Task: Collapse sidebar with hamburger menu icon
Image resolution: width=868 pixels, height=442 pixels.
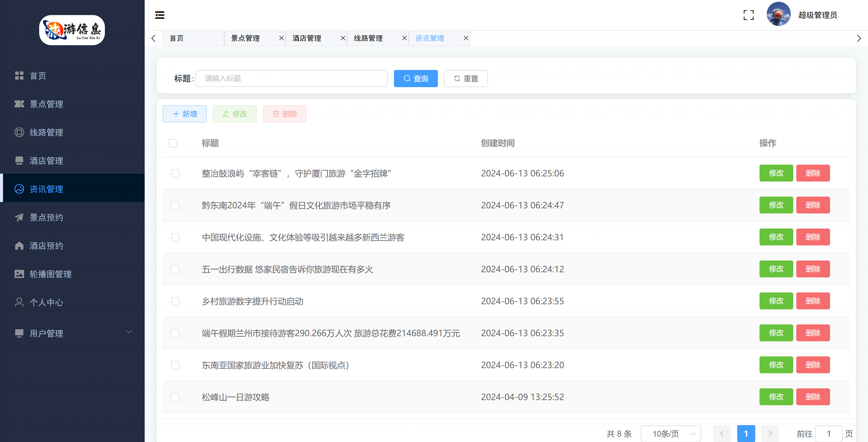Action: tap(159, 15)
